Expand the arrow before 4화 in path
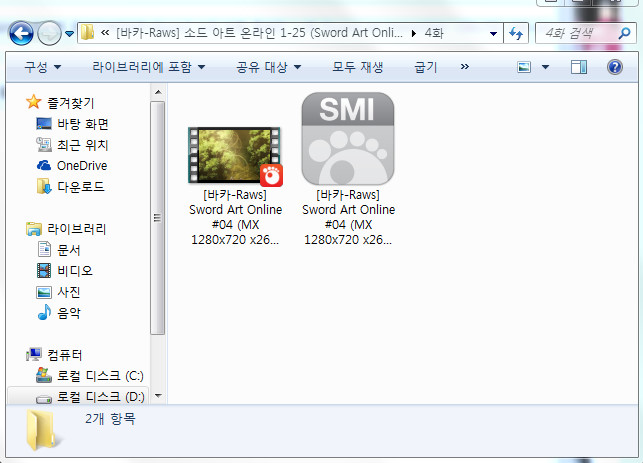 [x=413, y=33]
